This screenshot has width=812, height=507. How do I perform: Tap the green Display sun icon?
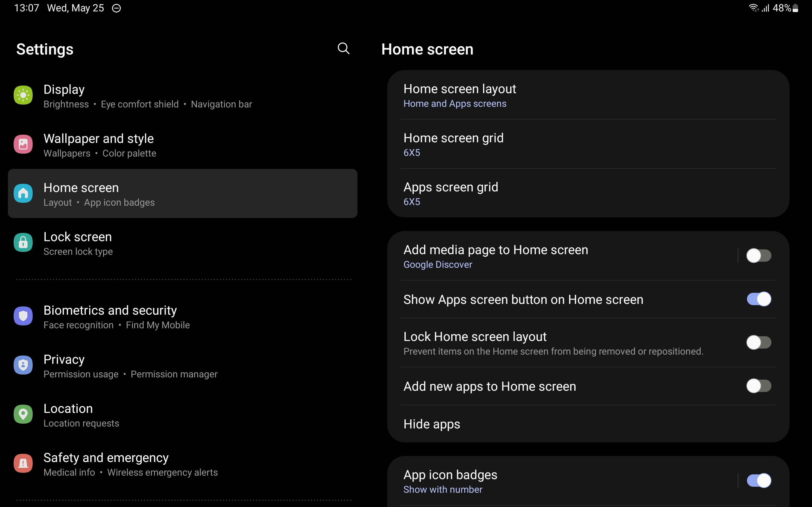[x=23, y=95]
